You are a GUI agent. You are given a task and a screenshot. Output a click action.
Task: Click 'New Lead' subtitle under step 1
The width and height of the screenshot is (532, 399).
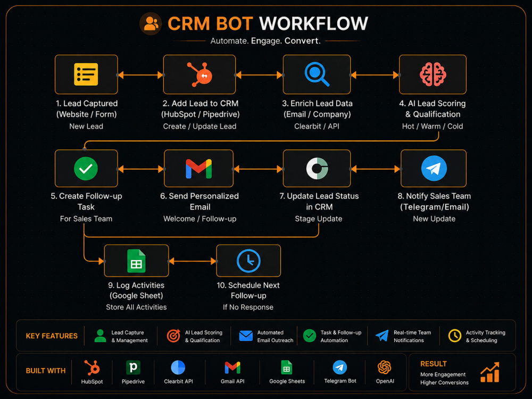click(x=86, y=126)
